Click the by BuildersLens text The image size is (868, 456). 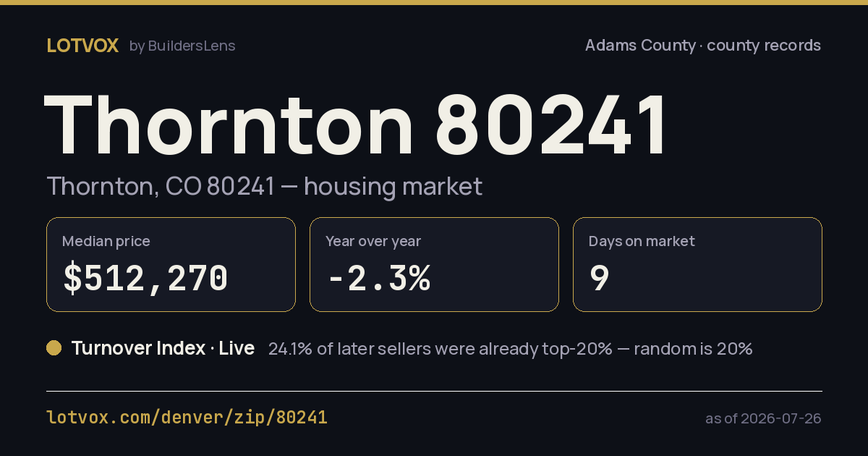182,46
